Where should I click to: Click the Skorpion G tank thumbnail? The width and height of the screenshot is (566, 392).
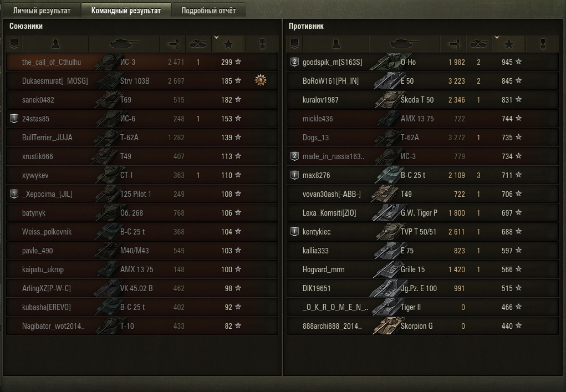pos(386,325)
